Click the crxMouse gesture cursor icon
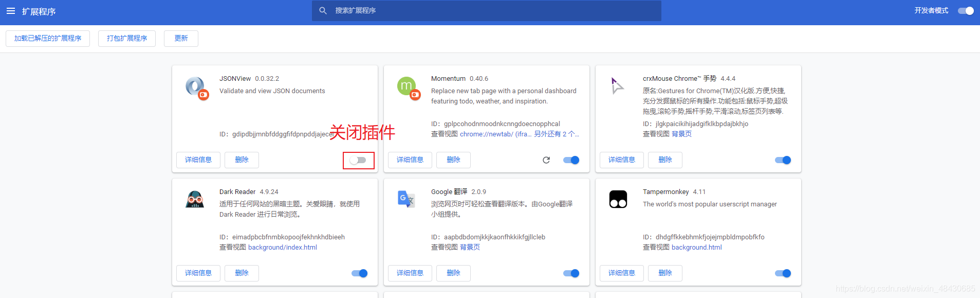Image resolution: width=980 pixels, height=298 pixels. (x=617, y=85)
